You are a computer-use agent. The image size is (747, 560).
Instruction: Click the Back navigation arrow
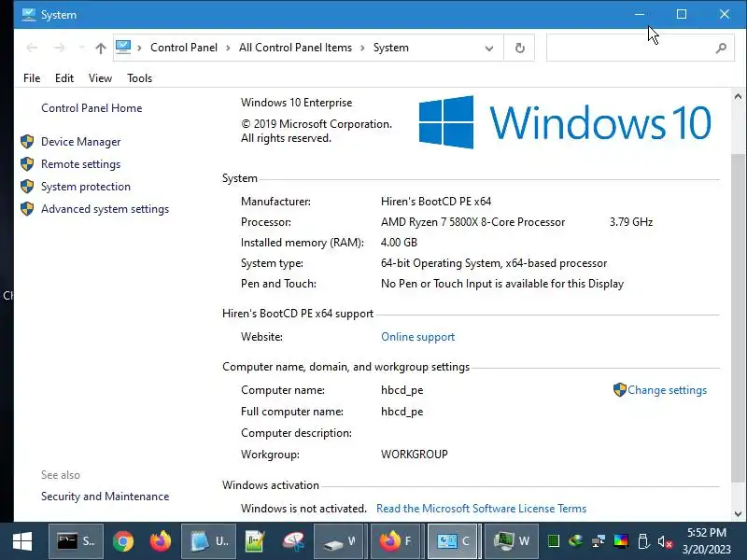(32, 48)
